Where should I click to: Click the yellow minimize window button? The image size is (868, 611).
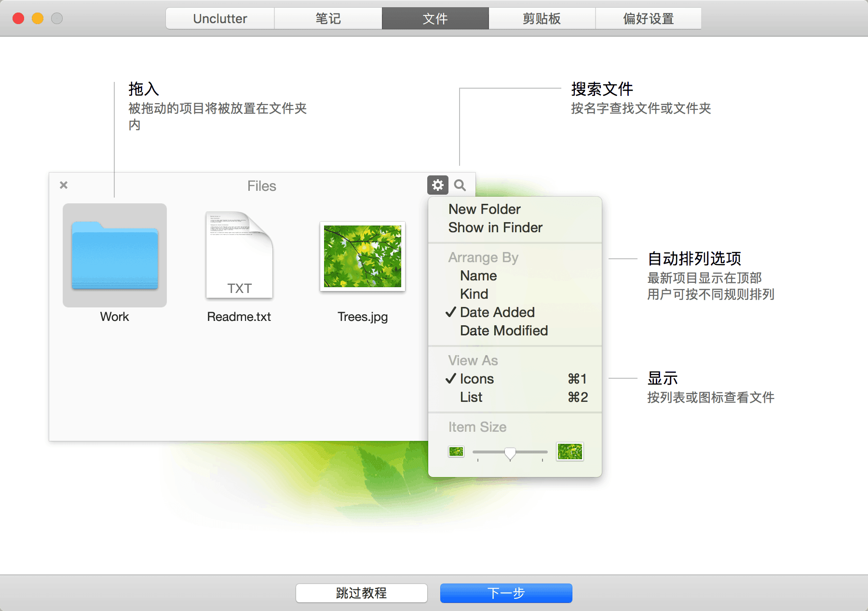click(x=38, y=18)
